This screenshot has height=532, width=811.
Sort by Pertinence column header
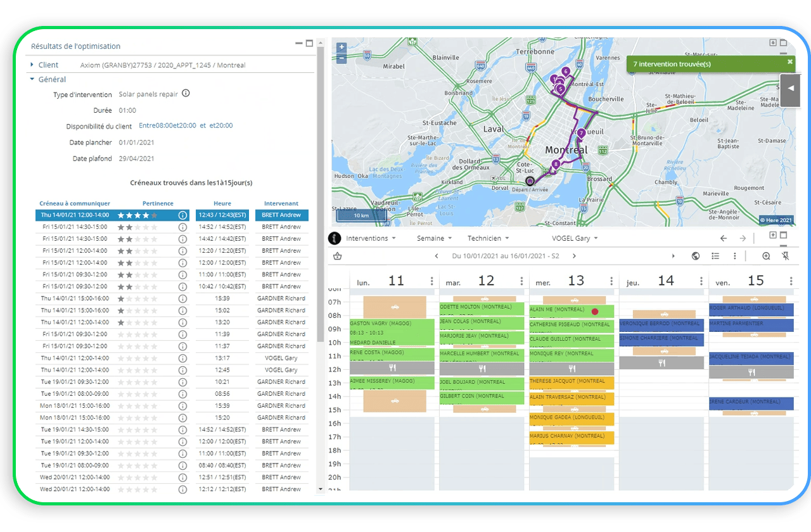pos(158,203)
